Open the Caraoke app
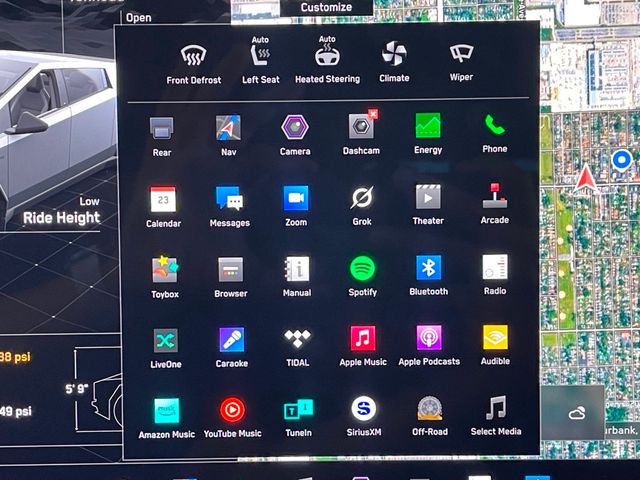 coord(231,347)
